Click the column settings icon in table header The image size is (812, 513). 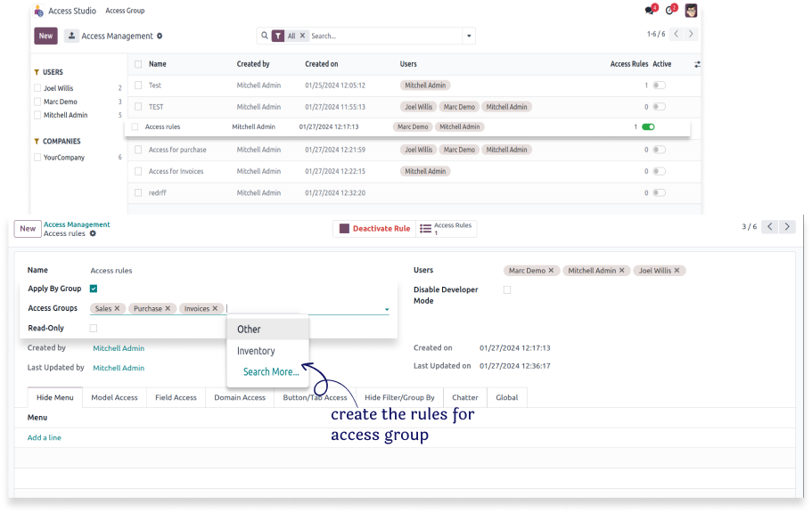click(x=696, y=64)
